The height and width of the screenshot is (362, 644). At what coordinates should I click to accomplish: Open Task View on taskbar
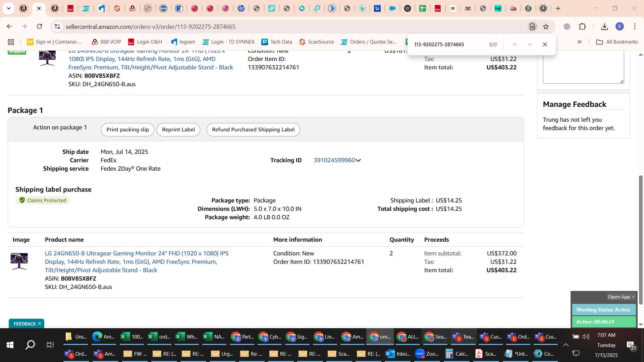(50, 345)
